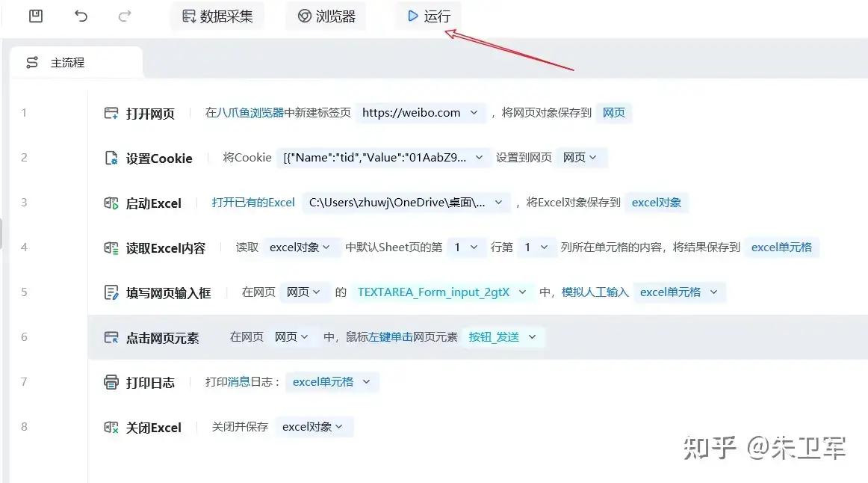Click the save icon in toolbar
The image size is (868, 483).
coord(36,16)
